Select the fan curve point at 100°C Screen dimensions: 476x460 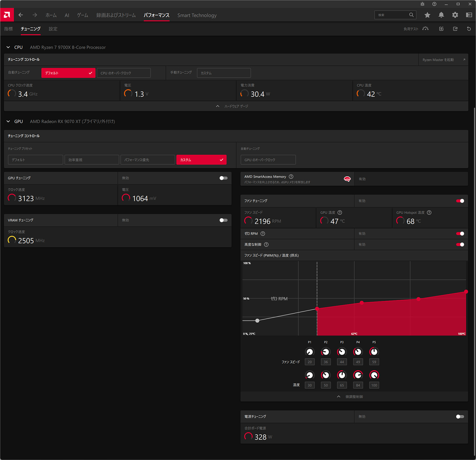pos(466,292)
